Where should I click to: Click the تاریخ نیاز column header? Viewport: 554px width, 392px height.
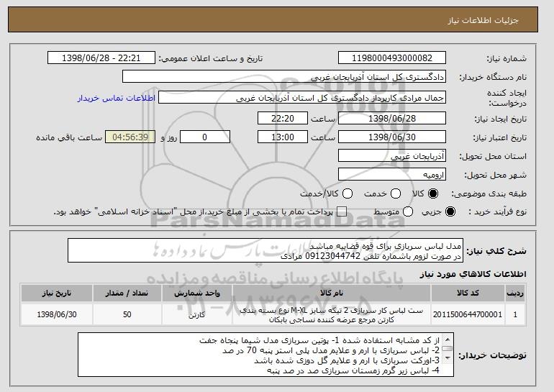57,293
